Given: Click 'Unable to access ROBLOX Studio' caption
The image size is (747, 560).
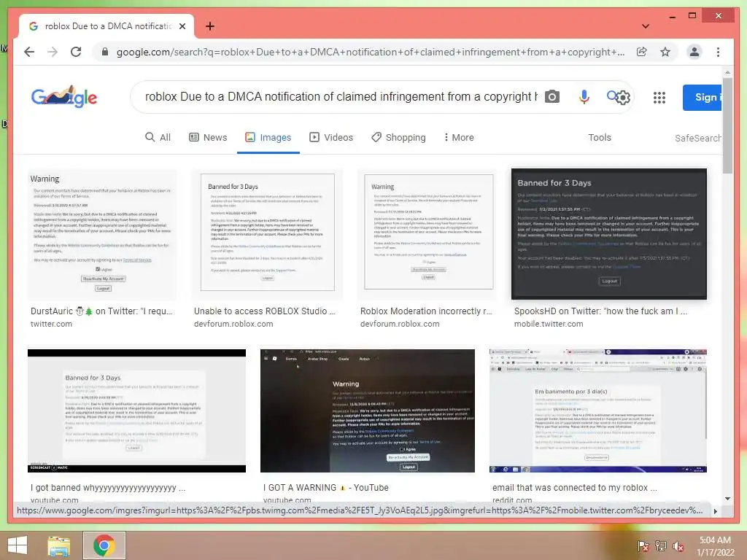Looking at the screenshot, I should [x=264, y=311].
